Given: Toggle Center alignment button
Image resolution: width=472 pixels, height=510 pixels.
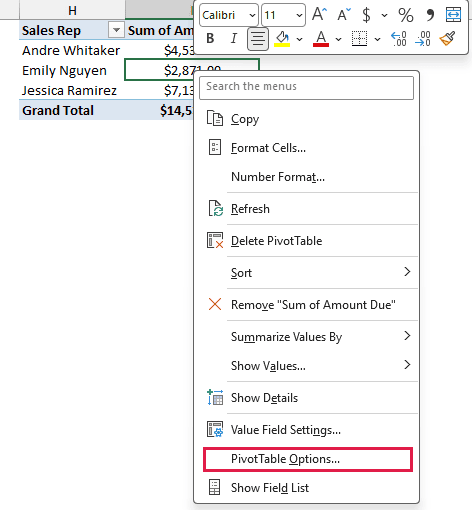Looking at the screenshot, I should tap(258, 39).
